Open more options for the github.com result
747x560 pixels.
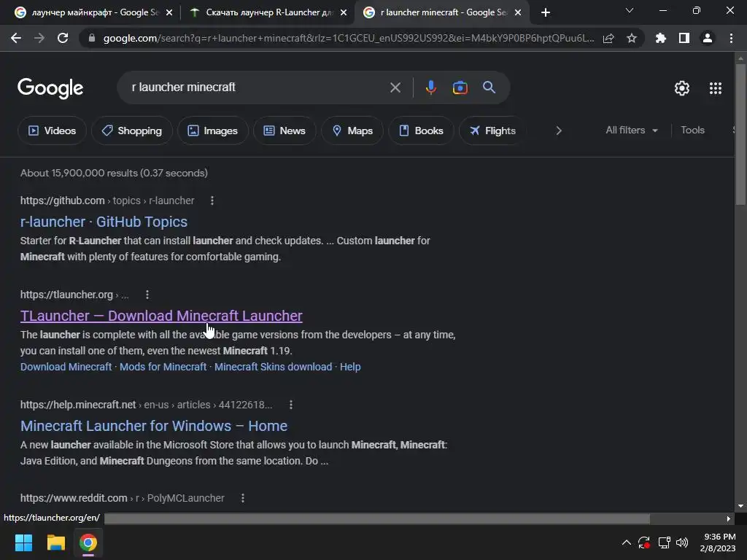[212, 201]
